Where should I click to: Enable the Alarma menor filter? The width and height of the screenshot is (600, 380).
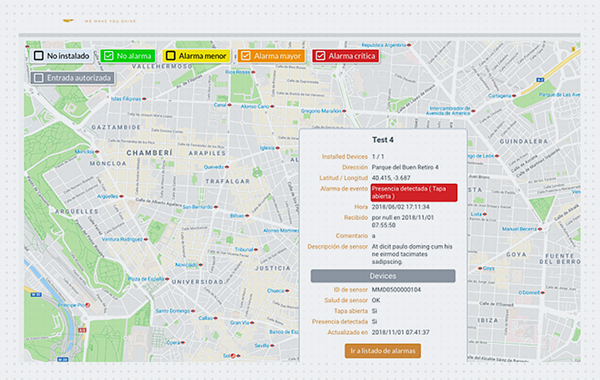point(171,56)
